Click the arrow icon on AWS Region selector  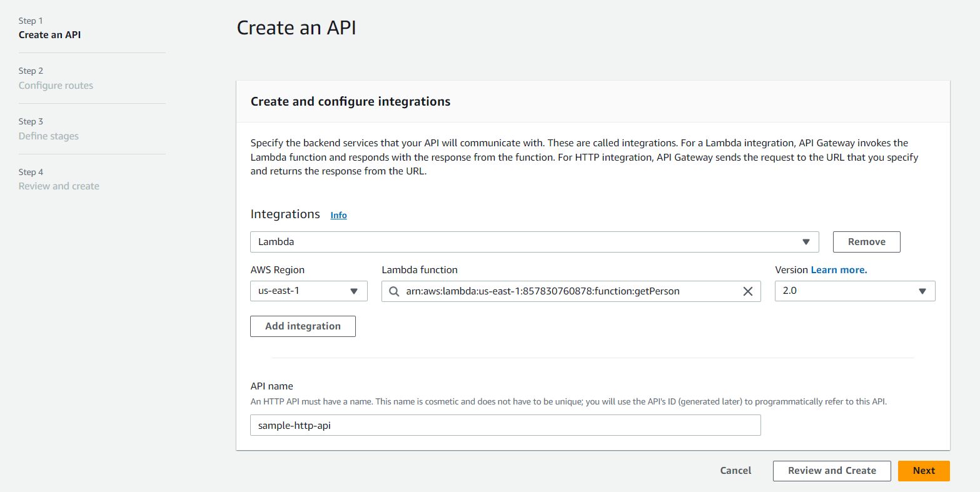coord(354,291)
